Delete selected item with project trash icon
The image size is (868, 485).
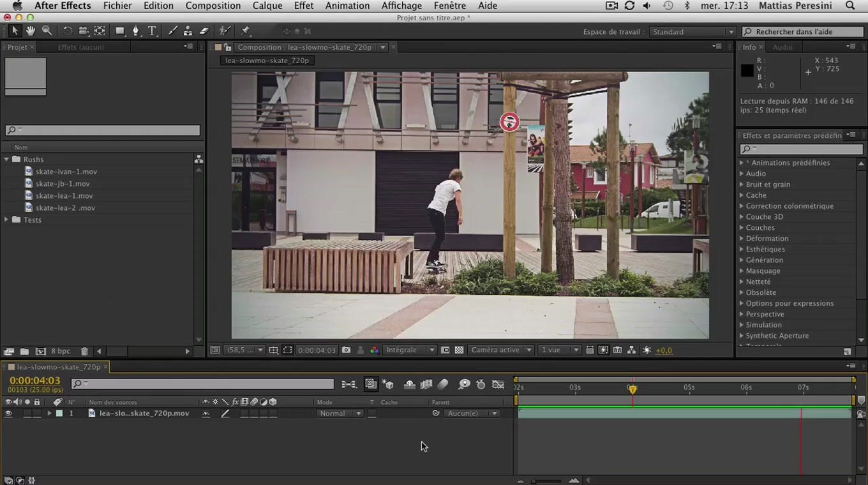tap(84, 351)
